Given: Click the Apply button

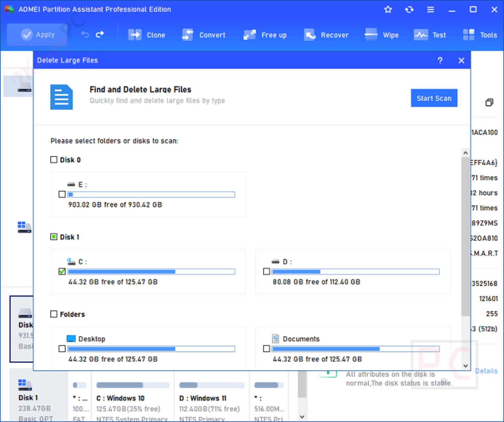Looking at the screenshot, I should coord(37,34).
